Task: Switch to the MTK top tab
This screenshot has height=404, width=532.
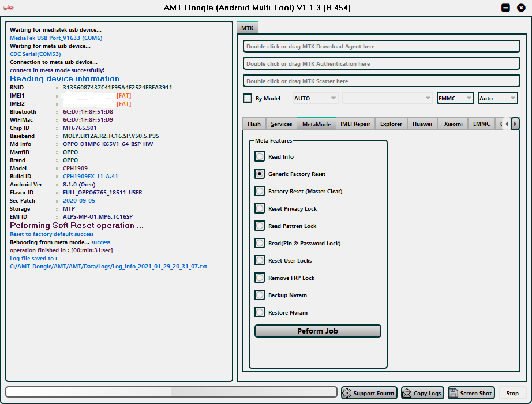Action: [248, 28]
